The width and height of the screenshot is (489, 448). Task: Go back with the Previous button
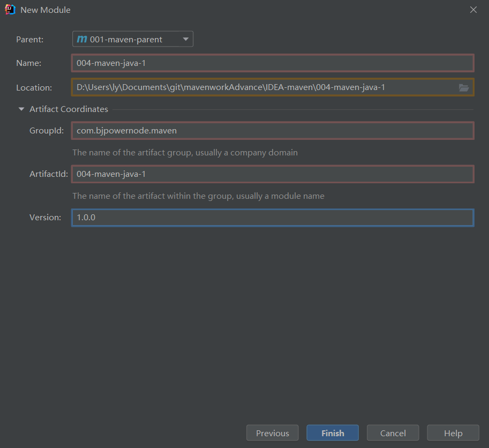point(272,433)
